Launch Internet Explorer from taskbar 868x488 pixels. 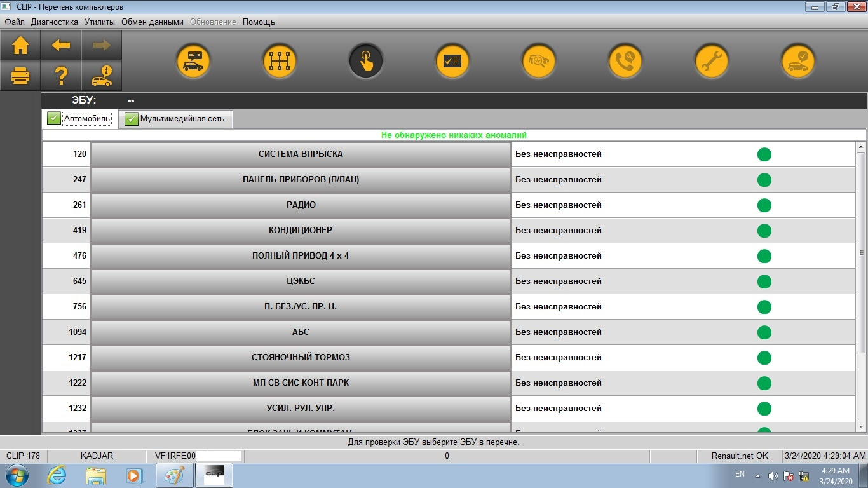point(57,475)
